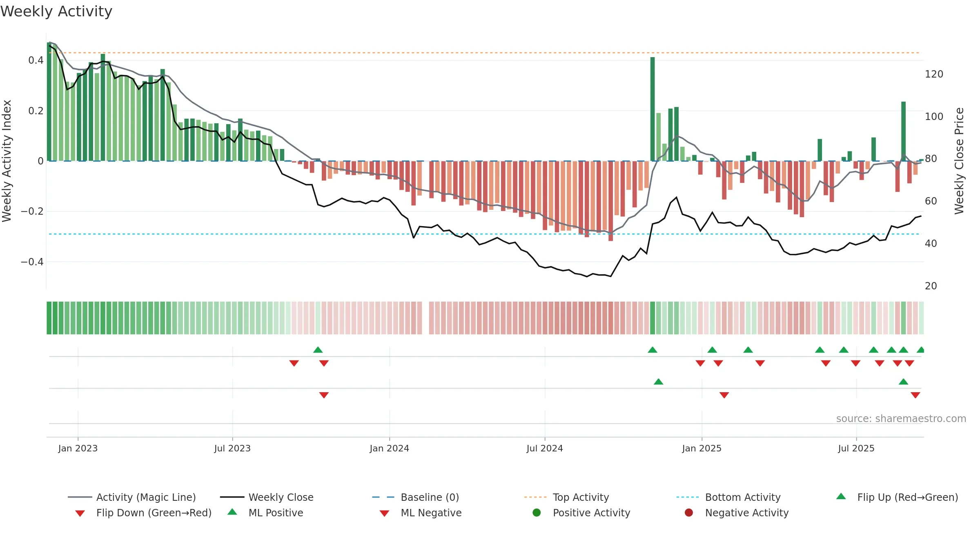Screen dimensions: 980x551
Task: Click the 0.4 left axis tick label
Action: point(36,60)
